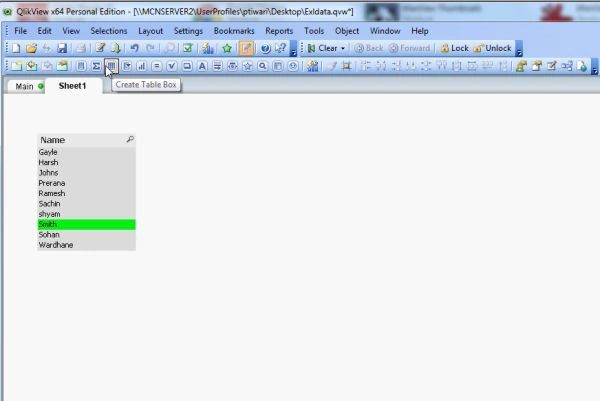Click the Add Sheet icon

point(16,66)
